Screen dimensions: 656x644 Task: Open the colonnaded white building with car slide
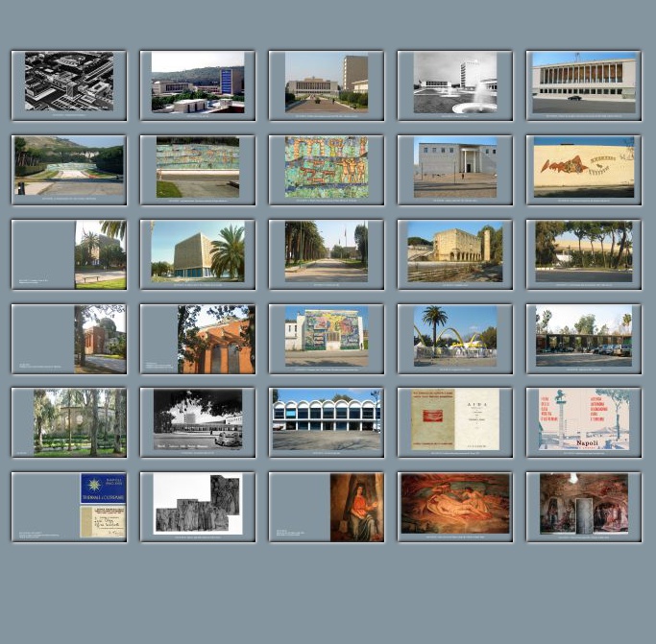click(x=584, y=85)
